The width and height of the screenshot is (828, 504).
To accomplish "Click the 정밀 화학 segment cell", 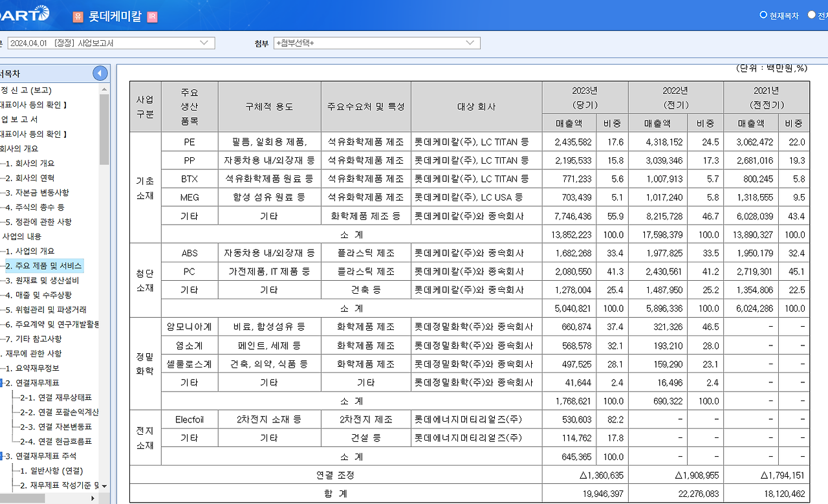I will tap(146, 364).
